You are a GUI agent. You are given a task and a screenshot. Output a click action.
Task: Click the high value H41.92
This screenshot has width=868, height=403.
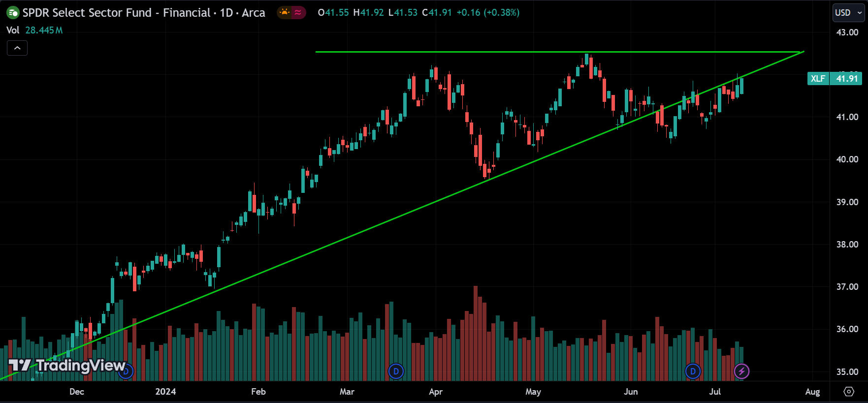368,13
